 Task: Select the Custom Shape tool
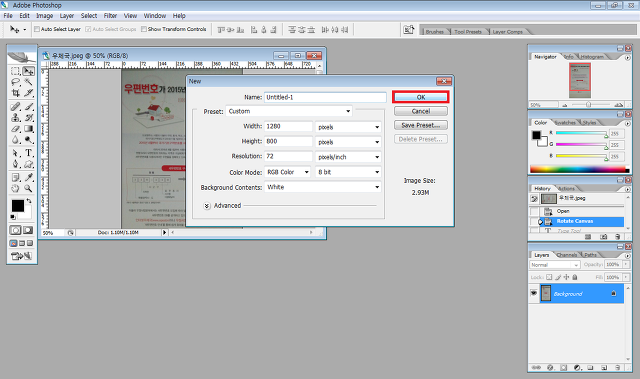(x=28, y=164)
